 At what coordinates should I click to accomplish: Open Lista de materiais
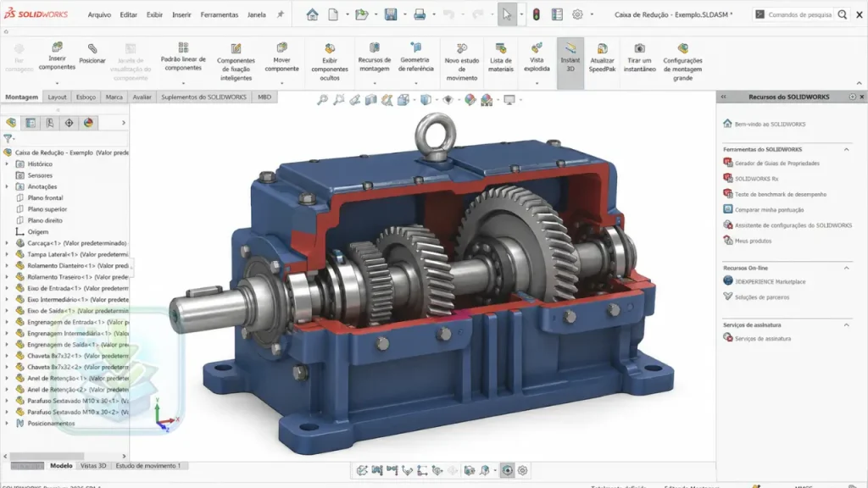(500, 57)
